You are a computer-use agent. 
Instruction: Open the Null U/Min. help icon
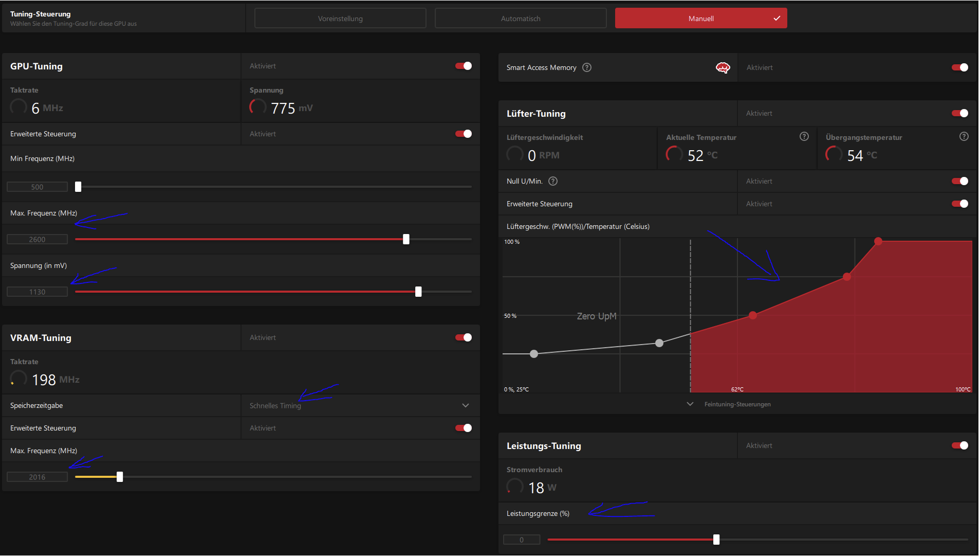point(553,181)
